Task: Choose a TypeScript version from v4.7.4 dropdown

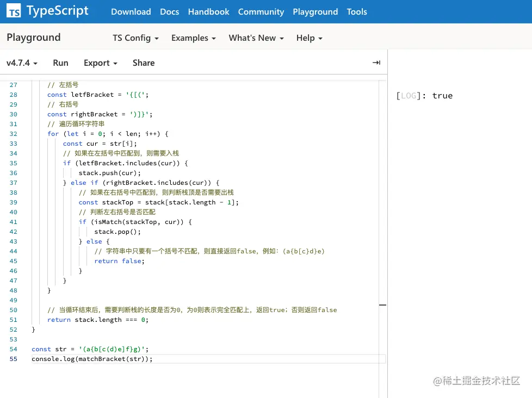Action: [x=22, y=63]
